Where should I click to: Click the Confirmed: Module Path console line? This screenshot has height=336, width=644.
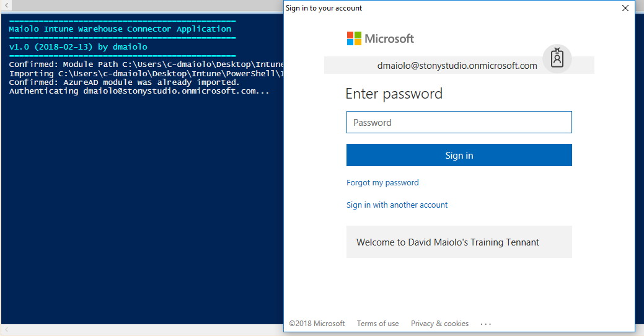click(x=146, y=64)
